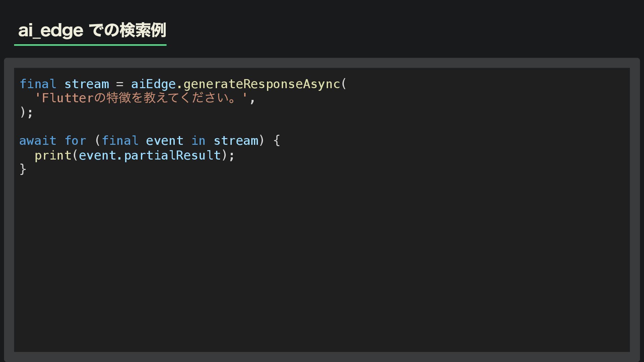Click the equals sign after stream
The height and width of the screenshot is (362, 644).
point(120,84)
